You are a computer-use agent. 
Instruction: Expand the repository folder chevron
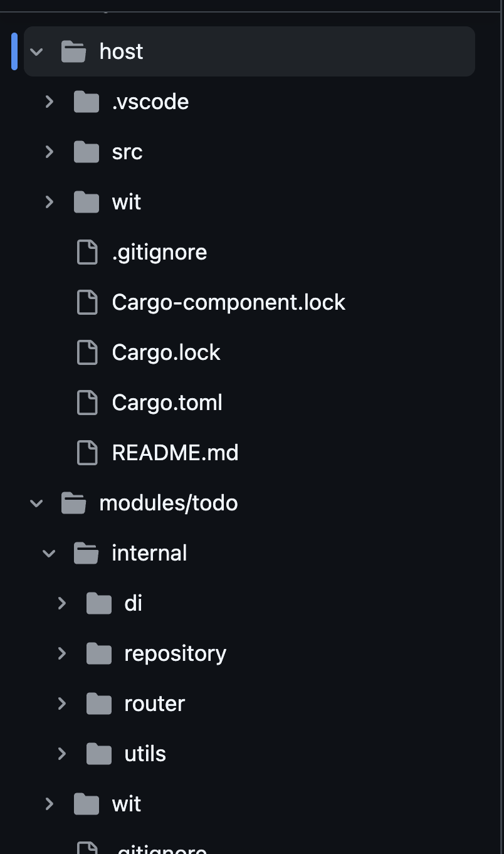(x=61, y=653)
